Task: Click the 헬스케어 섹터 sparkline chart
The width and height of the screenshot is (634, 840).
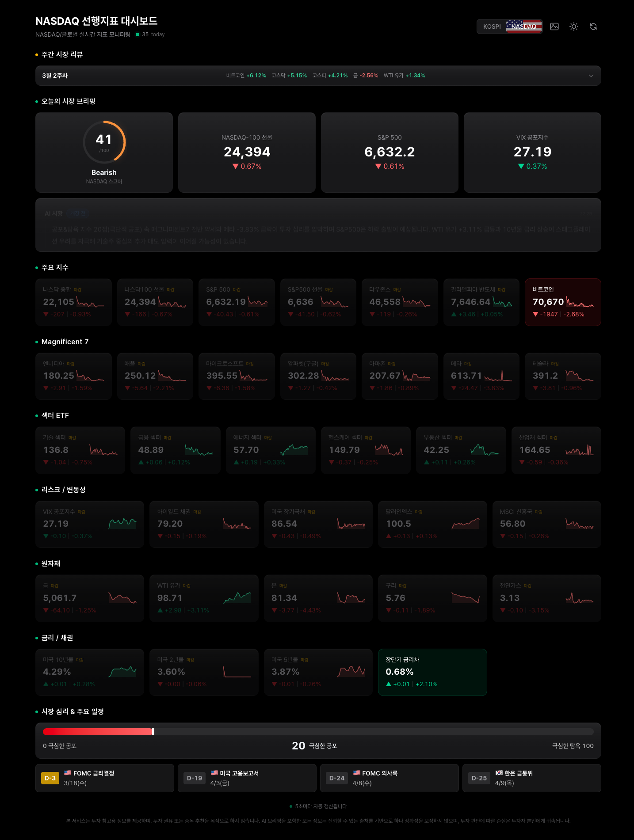Action: (389, 450)
